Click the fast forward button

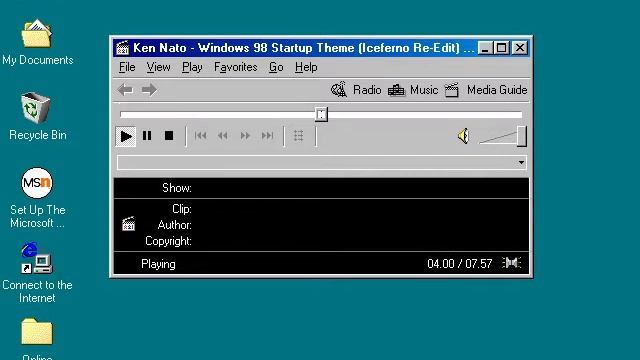[x=245, y=136]
